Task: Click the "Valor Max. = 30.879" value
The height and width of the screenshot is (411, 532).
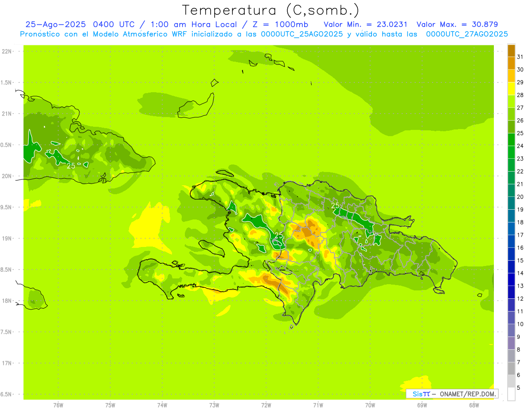Action: 457,24
